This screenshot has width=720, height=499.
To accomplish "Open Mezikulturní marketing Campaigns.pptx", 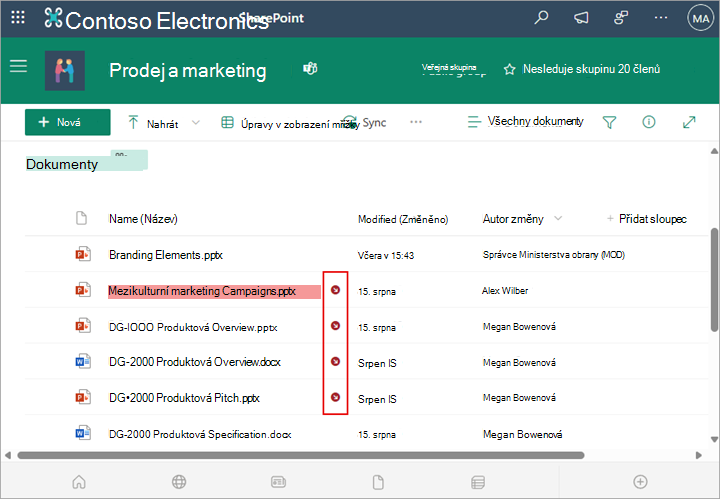I will coord(202,291).
